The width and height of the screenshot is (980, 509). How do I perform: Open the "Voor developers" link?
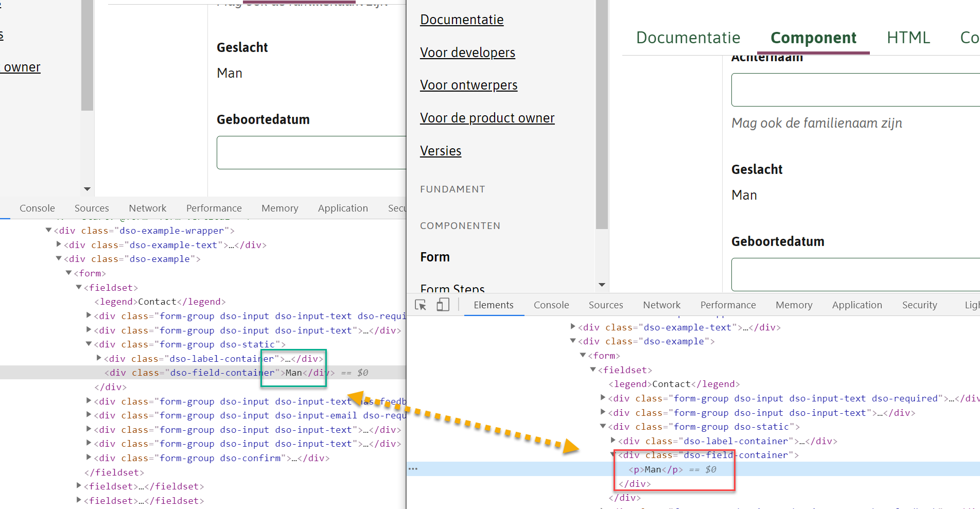pos(467,52)
